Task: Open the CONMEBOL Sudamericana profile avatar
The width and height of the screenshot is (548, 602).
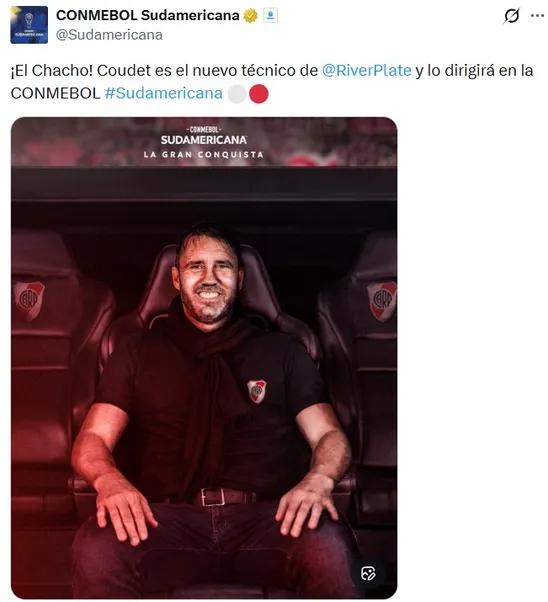Action: pos(29,25)
